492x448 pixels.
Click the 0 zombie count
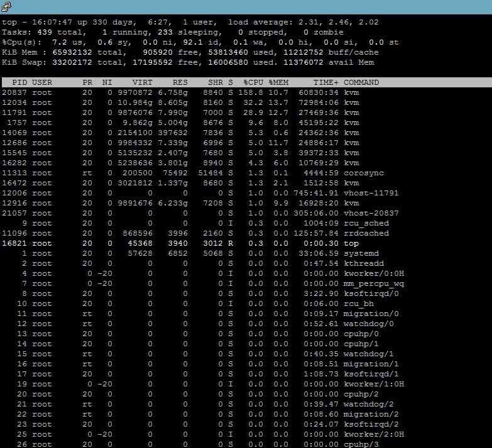tap(305, 32)
